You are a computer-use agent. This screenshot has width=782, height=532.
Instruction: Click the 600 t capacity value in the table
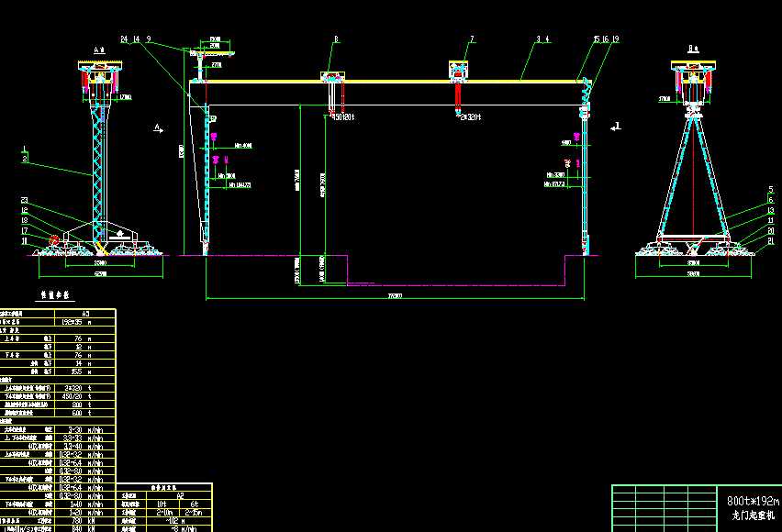click(79, 411)
